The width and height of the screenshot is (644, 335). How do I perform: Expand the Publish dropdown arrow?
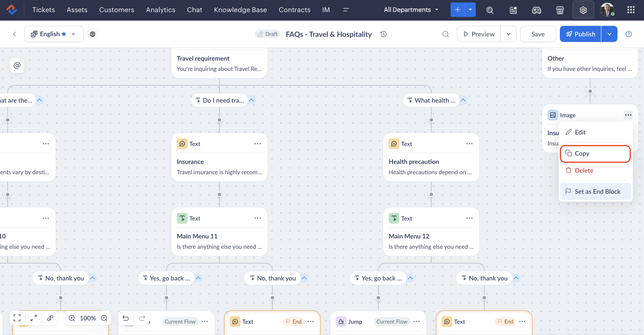[x=609, y=34]
